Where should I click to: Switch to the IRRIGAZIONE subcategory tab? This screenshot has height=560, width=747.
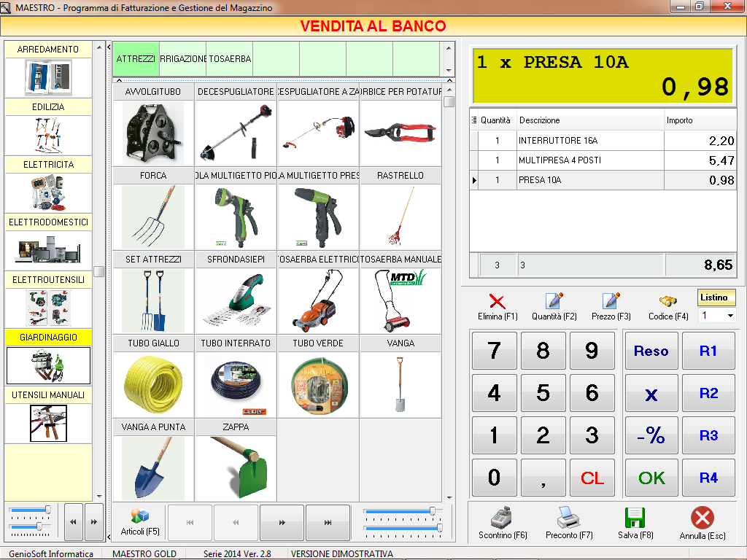click(182, 59)
